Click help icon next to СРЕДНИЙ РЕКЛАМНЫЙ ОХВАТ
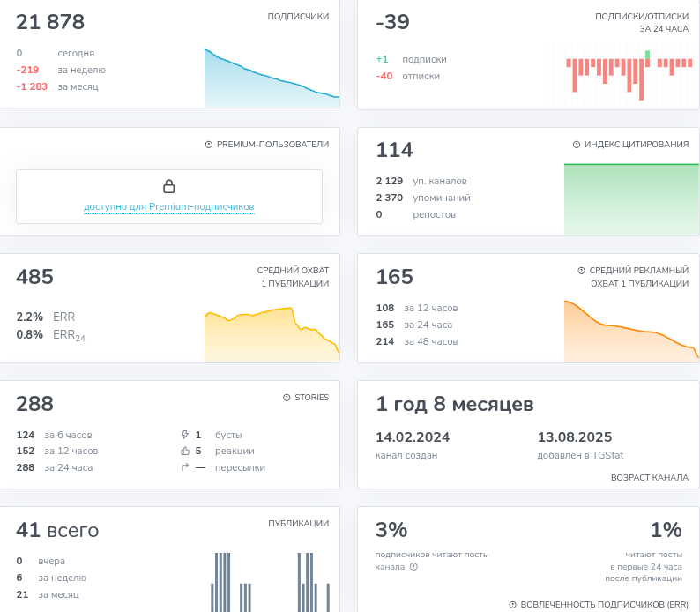The image size is (700, 612). tap(582, 271)
